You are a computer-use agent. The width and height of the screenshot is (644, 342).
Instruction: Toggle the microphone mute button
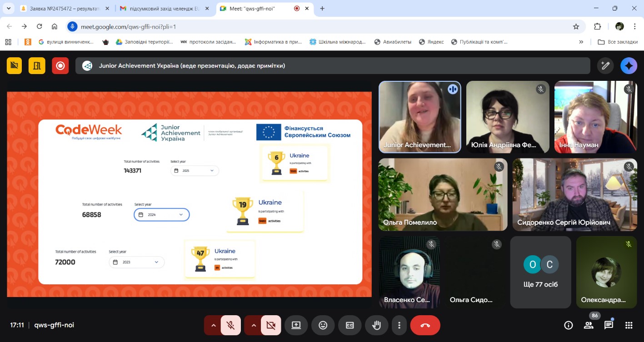(231, 325)
